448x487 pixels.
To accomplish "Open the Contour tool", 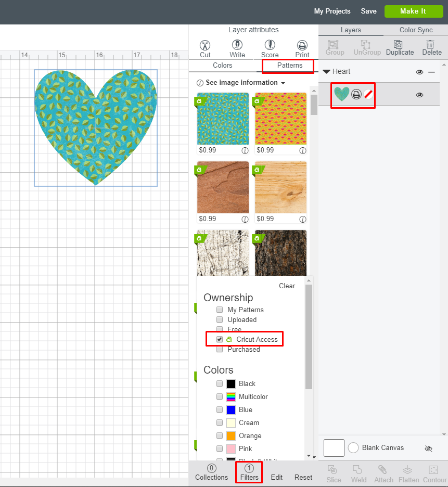I will (x=433, y=473).
